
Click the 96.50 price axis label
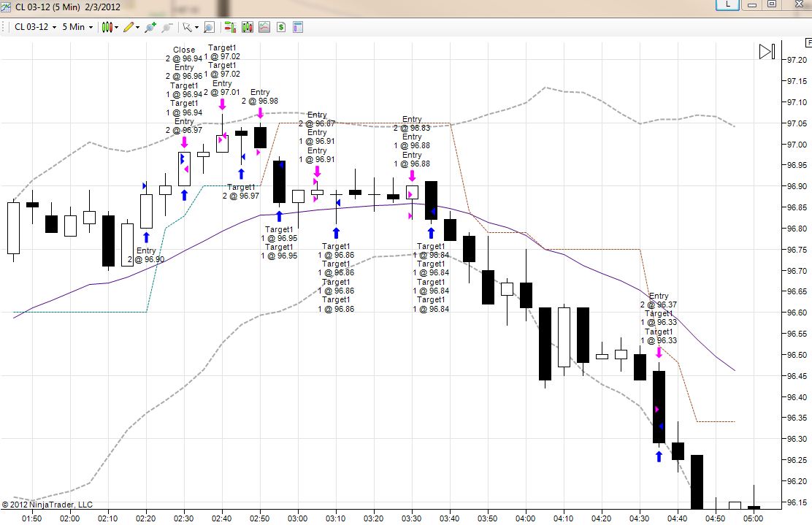tap(797, 355)
